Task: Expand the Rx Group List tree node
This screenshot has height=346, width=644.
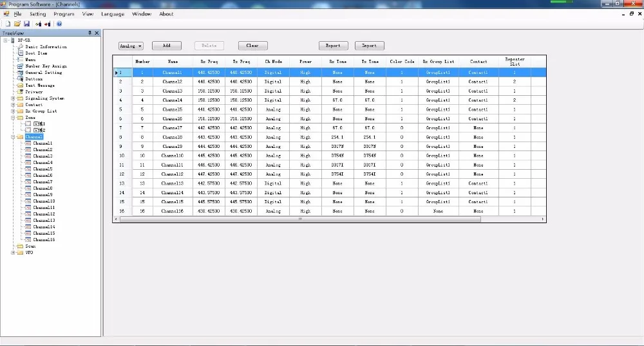Action: click(13, 111)
